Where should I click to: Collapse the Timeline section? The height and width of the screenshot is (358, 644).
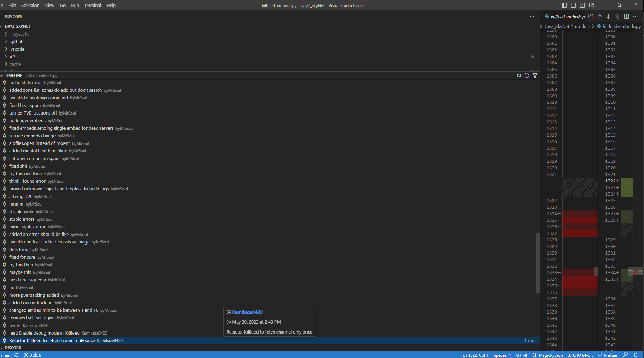click(2, 76)
